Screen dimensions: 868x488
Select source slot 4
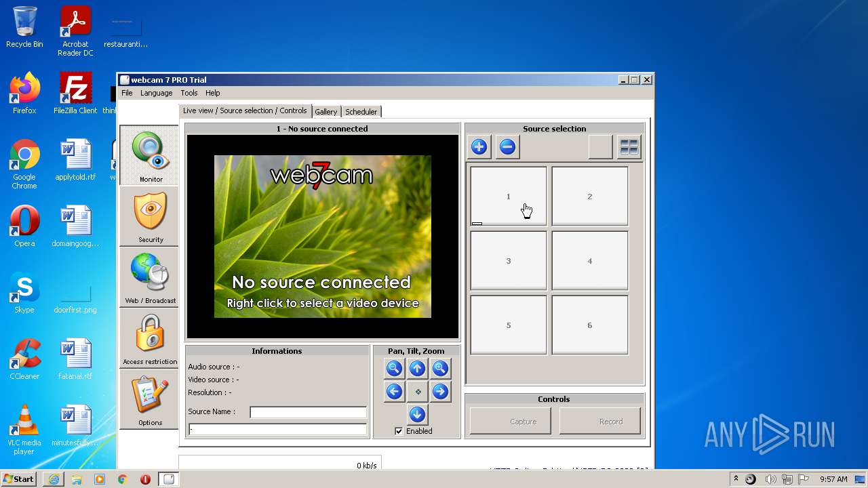point(590,260)
